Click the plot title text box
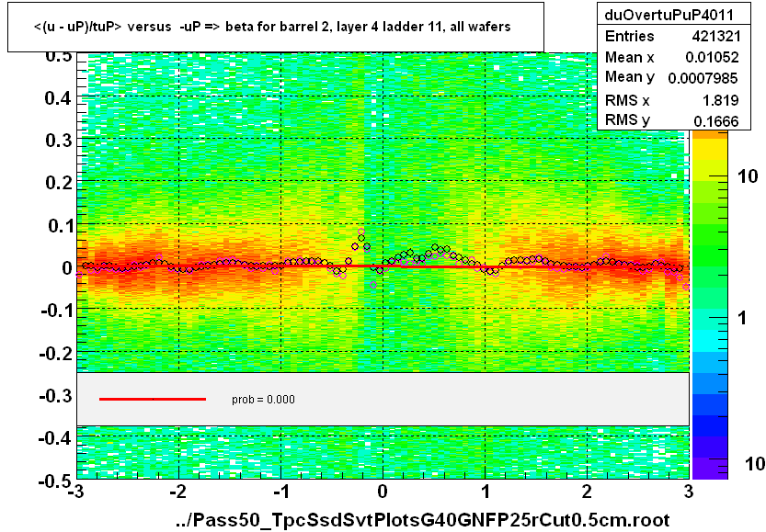The width and height of the screenshot is (766, 532). pos(276,27)
